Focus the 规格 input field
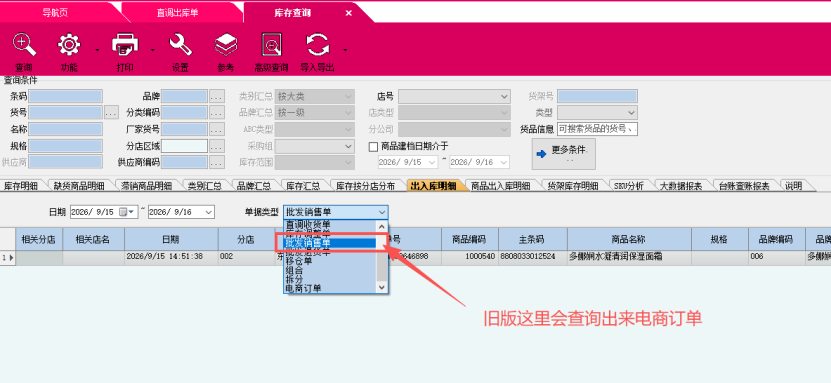Viewport: 831px width, 383px height. point(66,146)
